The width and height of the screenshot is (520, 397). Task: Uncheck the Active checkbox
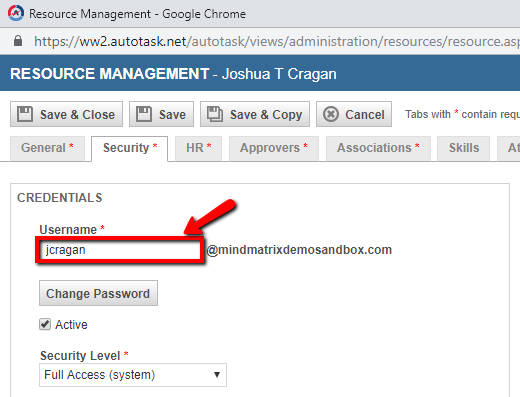pos(45,324)
